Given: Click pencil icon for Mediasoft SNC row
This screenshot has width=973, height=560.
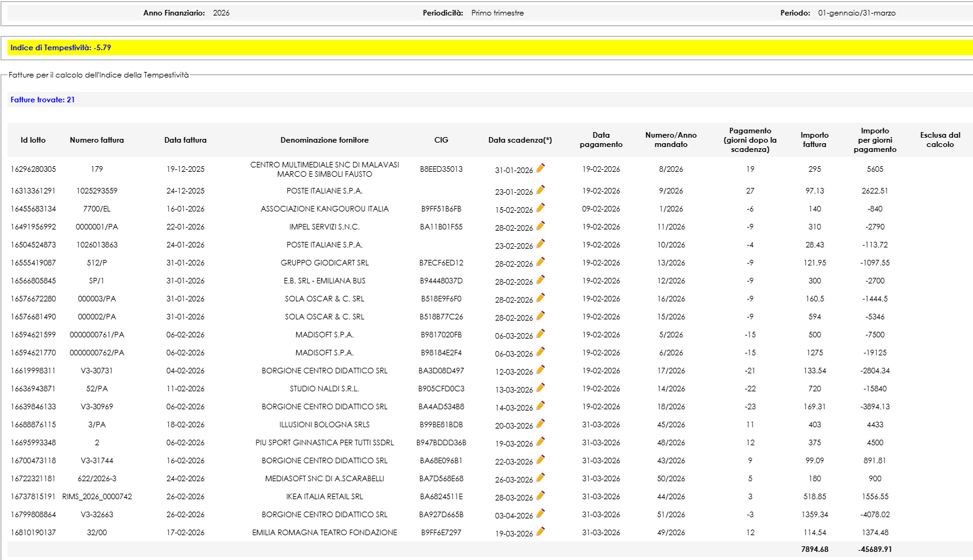Looking at the screenshot, I should pos(540,478).
